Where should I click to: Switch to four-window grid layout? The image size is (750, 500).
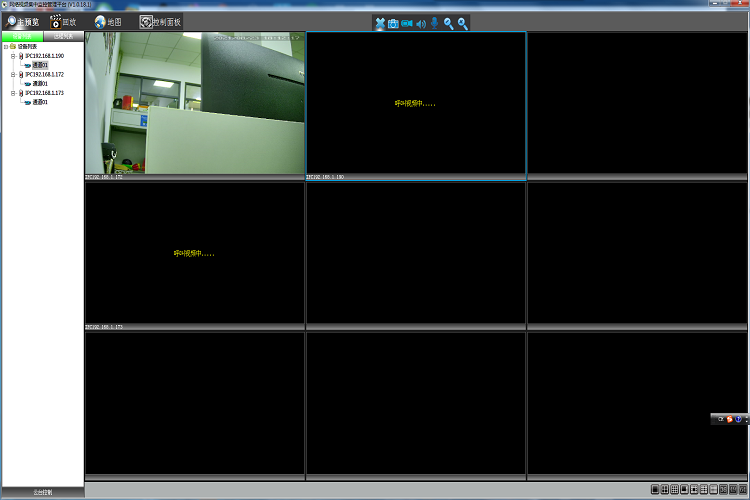pos(665,489)
